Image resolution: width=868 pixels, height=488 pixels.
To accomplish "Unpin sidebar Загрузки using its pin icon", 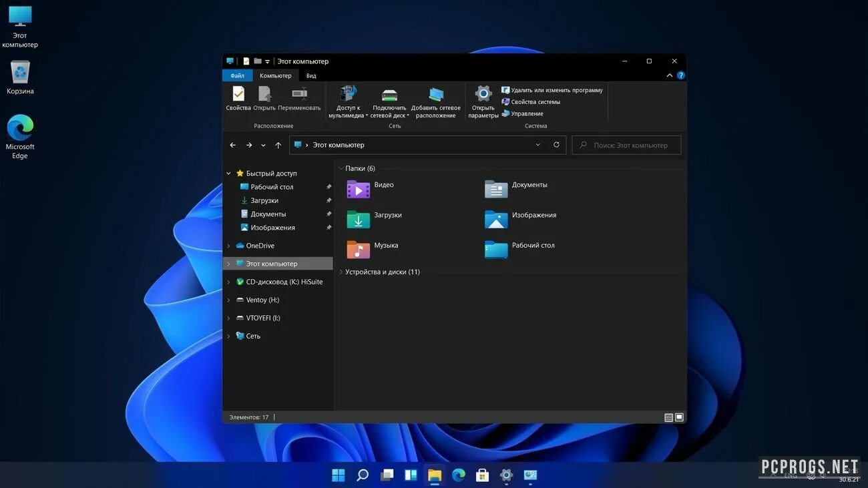I will click(x=329, y=200).
